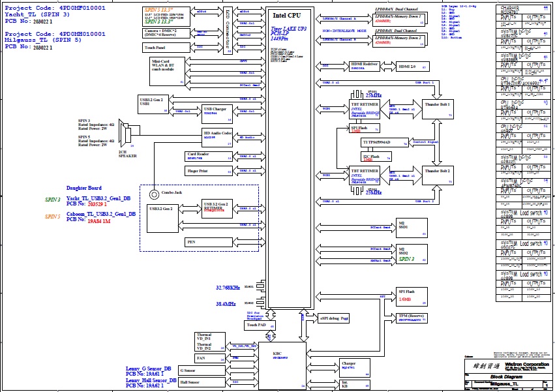Viewport: 555px width, 392px height.
Task: Select LPDDR4X-Memory Down 1 block
Action: 398,19
